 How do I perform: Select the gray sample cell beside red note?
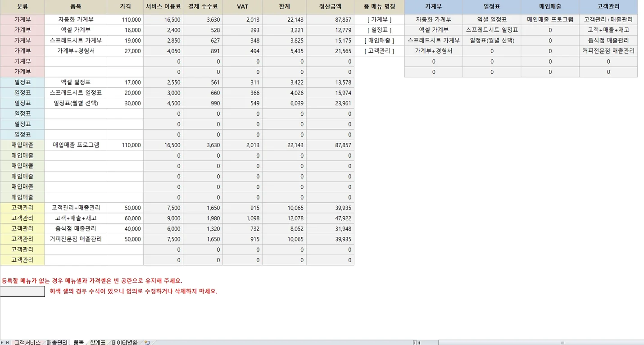click(x=23, y=291)
